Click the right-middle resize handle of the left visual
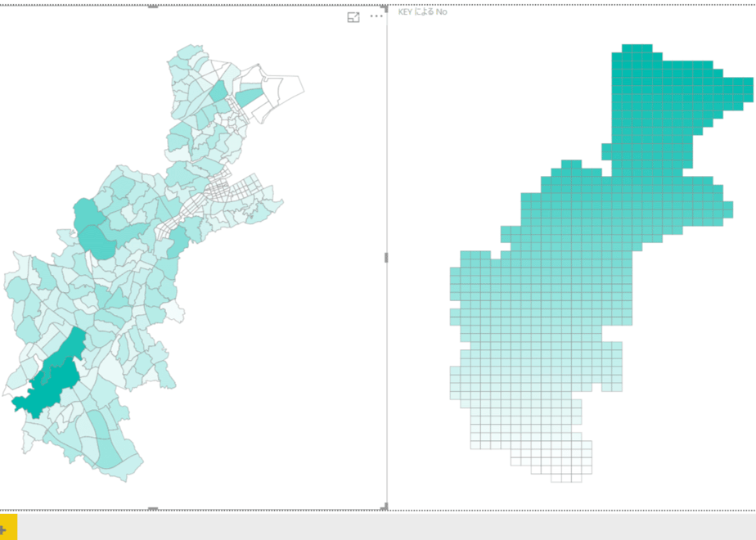756x540 pixels. click(x=386, y=258)
